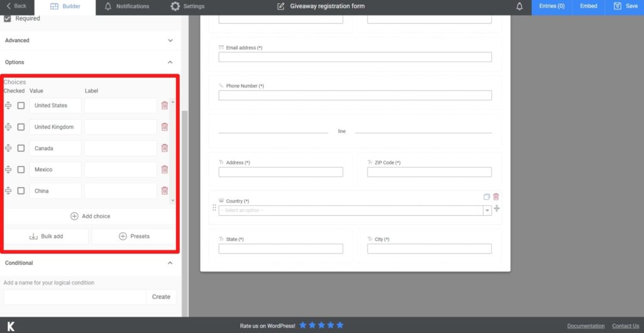
Task: Check the United Kingdom choice
Action: click(21, 127)
